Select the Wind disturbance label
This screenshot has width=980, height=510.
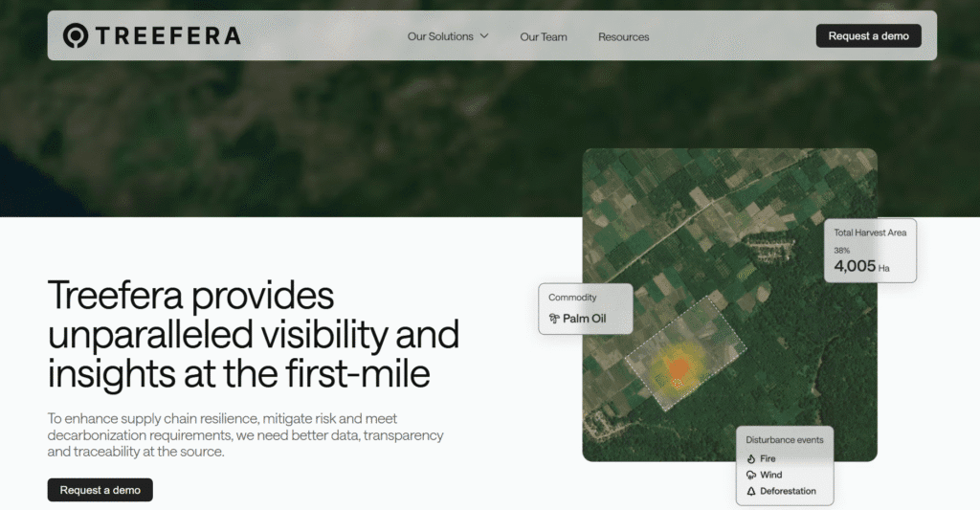point(770,475)
